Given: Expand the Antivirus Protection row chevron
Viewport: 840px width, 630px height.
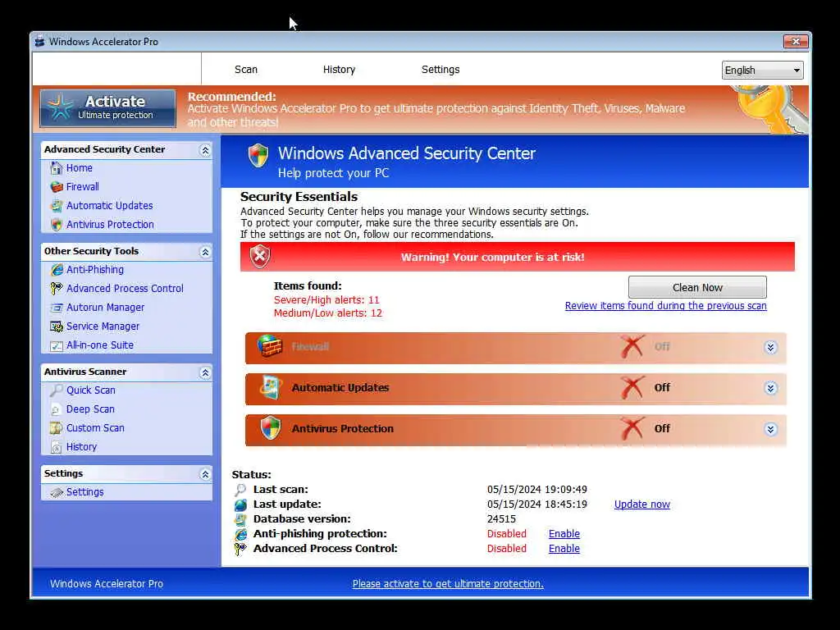Looking at the screenshot, I should (770, 429).
